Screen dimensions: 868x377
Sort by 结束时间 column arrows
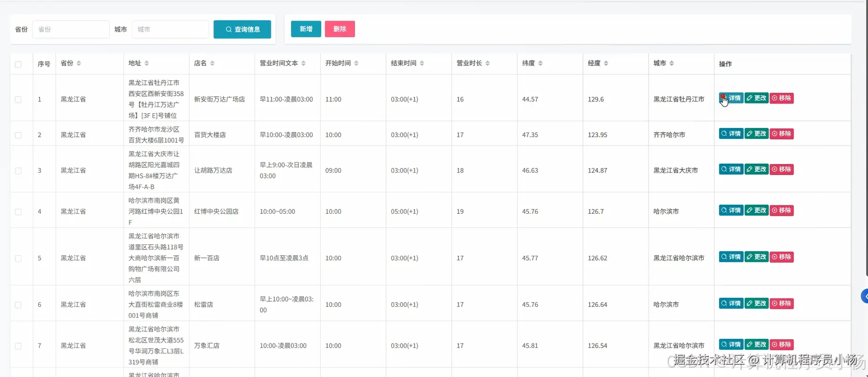point(422,63)
